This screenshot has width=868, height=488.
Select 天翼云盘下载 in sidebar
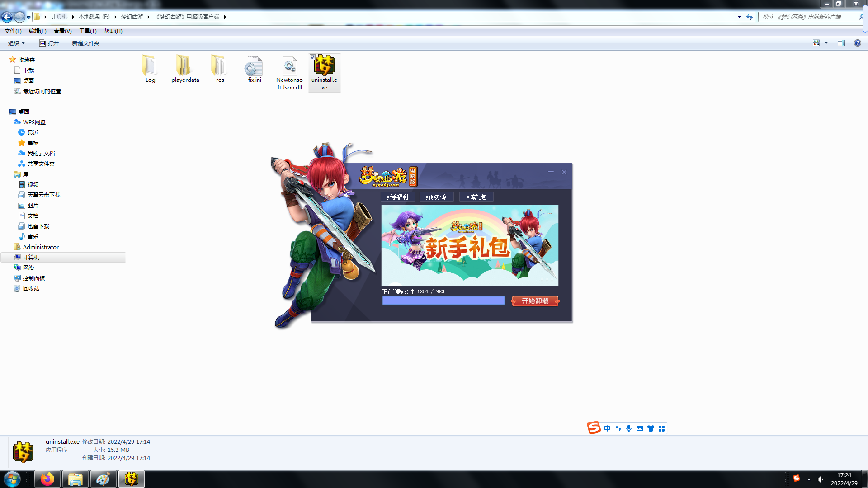pyautogui.click(x=44, y=195)
